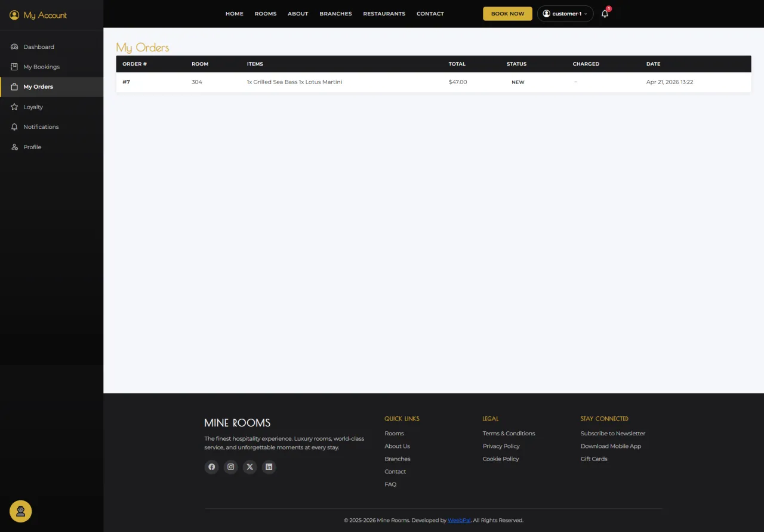
Task: Open Profile page in sidebar
Action: point(51,147)
